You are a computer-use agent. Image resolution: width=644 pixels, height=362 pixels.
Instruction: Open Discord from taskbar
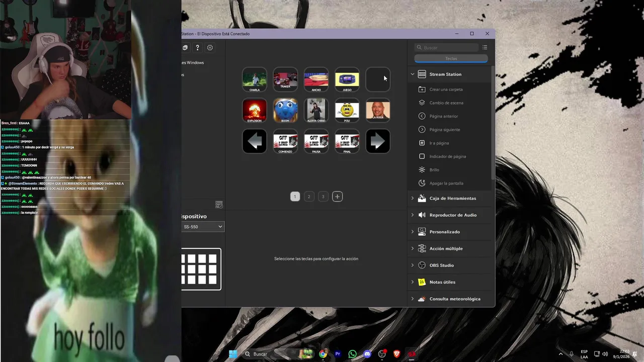click(367, 354)
